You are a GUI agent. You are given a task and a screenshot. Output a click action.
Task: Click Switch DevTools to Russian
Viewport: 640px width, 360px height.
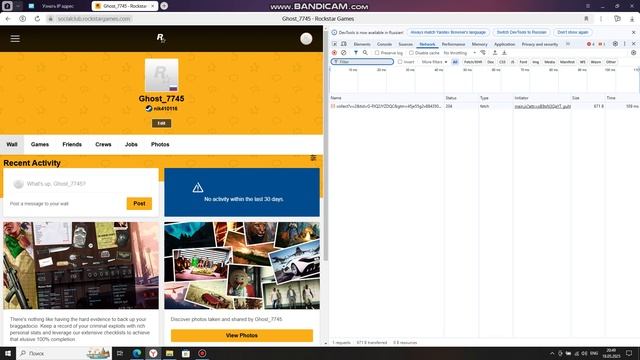tap(521, 32)
